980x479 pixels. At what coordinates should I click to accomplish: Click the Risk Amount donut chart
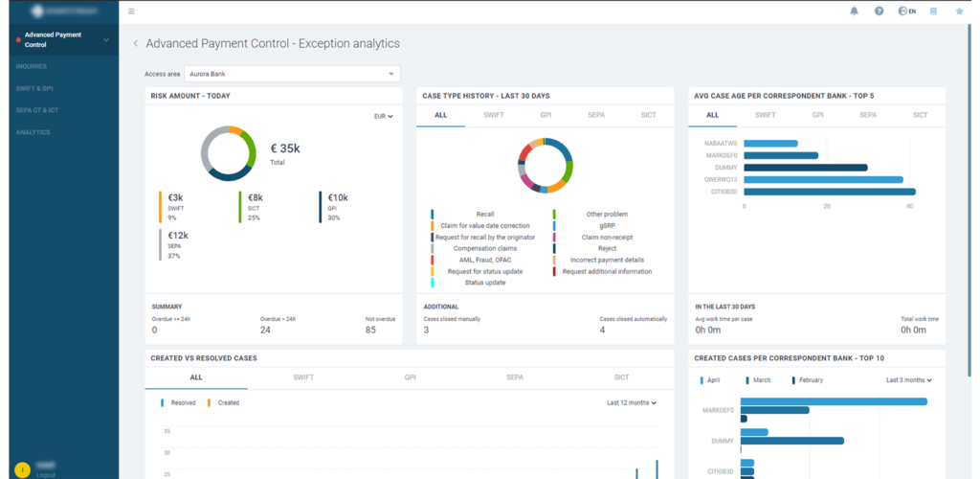tap(229, 152)
